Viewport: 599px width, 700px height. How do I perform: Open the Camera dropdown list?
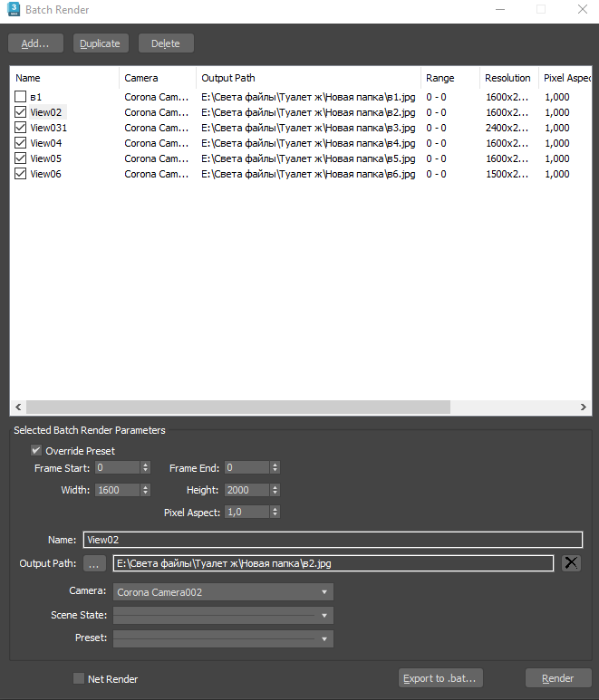pyautogui.click(x=223, y=592)
